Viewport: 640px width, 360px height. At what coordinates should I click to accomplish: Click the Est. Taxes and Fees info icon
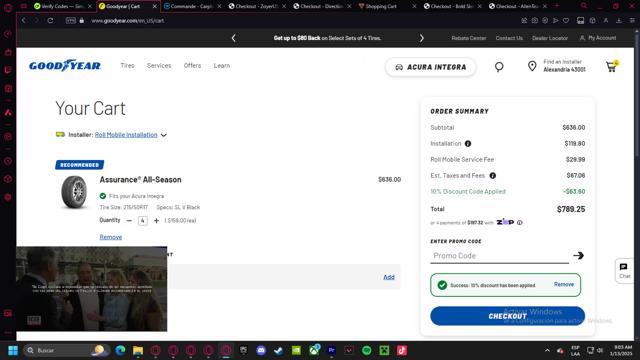click(493, 176)
